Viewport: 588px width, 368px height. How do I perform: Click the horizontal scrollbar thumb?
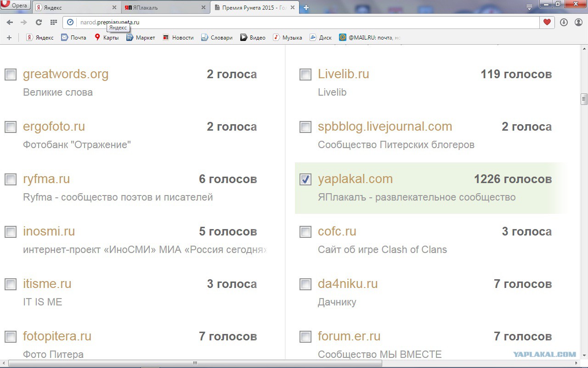pos(195,363)
